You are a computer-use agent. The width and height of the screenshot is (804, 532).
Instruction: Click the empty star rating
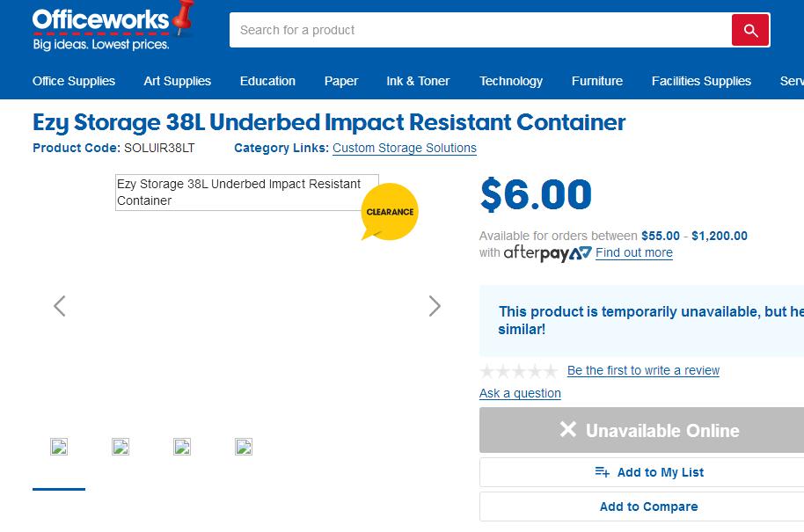click(519, 370)
